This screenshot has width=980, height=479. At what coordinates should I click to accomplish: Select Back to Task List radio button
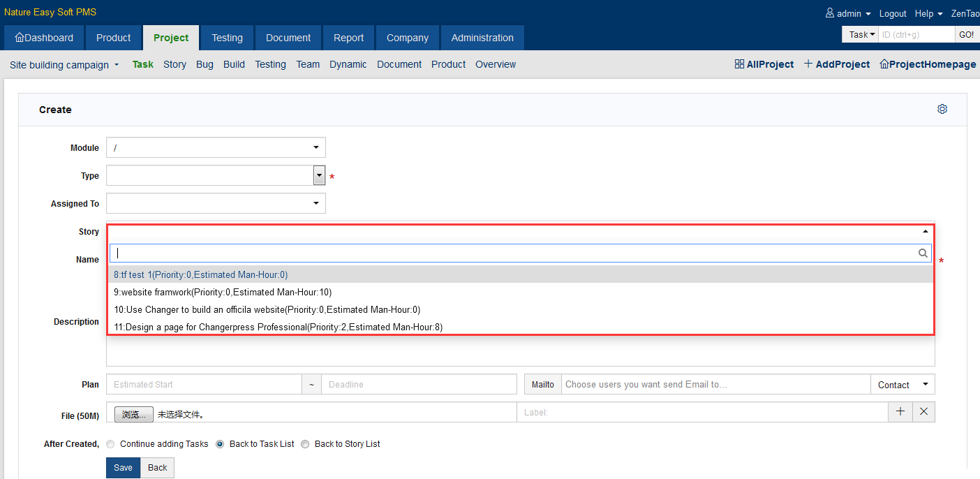(220, 444)
